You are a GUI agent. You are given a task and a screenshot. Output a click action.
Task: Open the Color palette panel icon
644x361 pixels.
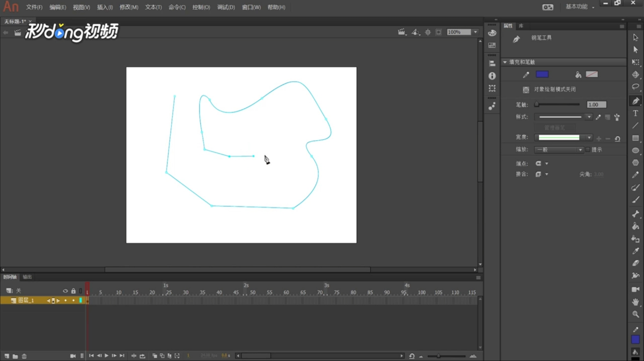click(x=492, y=33)
